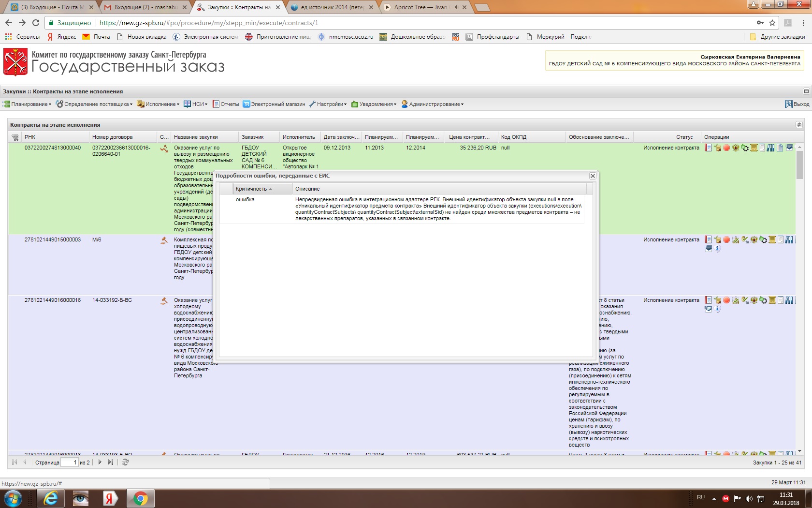Viewport: 812px width, 508px height.
Task: Sort by Критичность column in dialog
Action: pyautogui.click(x=262, y=189)
